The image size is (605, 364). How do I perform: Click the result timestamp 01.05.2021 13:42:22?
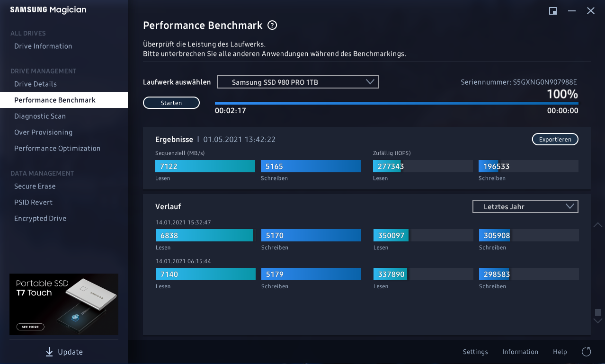pyautogui.click(x=240, y=139)
